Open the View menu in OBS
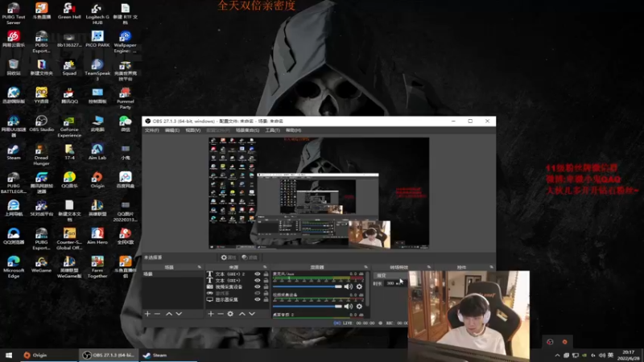This screenshot has width=644, height=362. tap(192, 130)
